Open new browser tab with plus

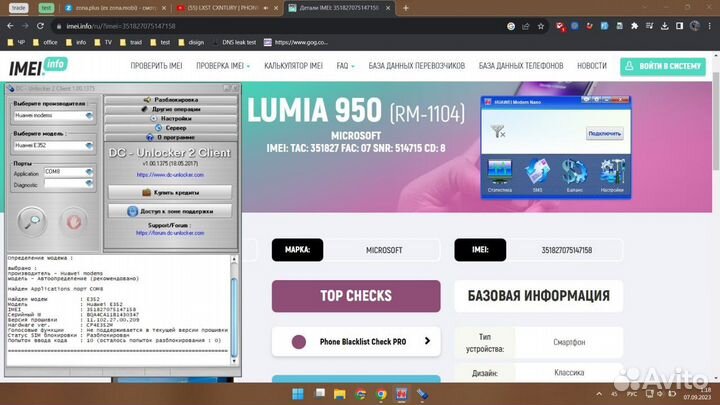click(406, 8)
